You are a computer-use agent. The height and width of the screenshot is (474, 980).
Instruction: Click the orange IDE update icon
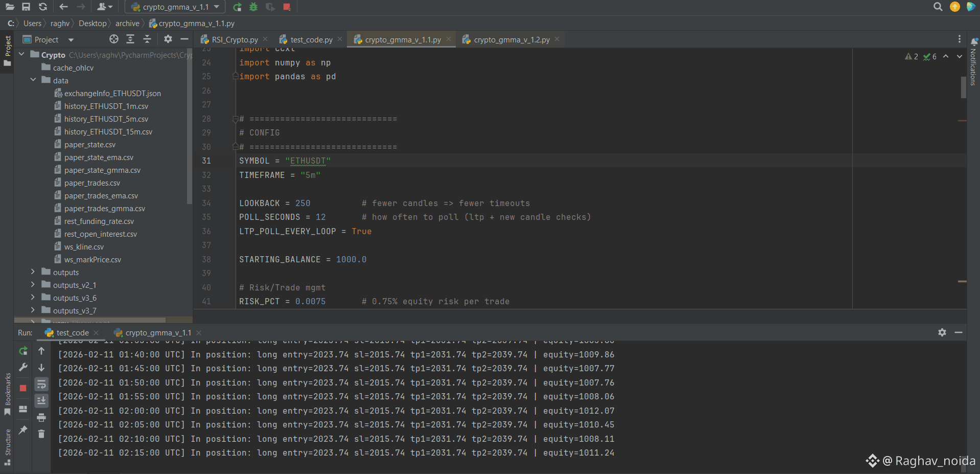pyautogui.click(x=954, y=7)
